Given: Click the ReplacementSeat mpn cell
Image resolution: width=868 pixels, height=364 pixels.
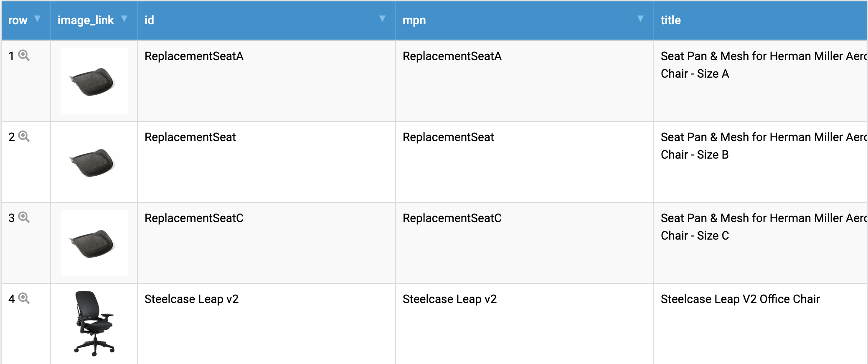Looking at the screenshot, I should 448,137.
